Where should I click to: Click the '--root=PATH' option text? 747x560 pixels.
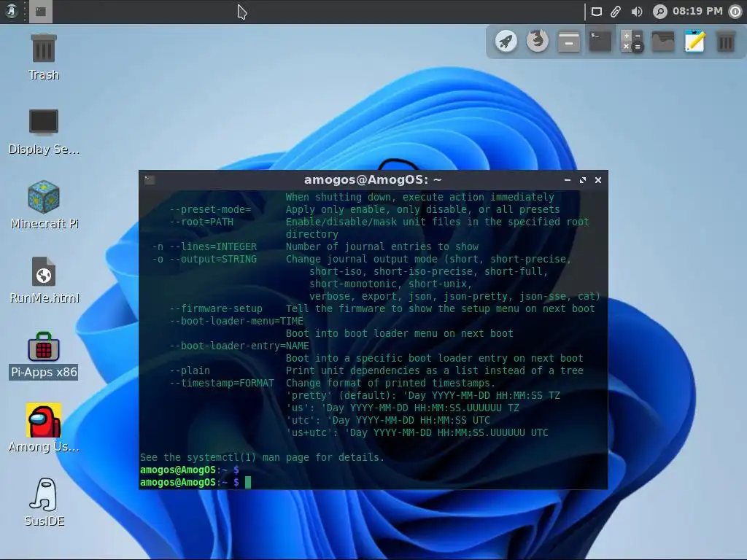pyautogui.click(x=201, y=222)
